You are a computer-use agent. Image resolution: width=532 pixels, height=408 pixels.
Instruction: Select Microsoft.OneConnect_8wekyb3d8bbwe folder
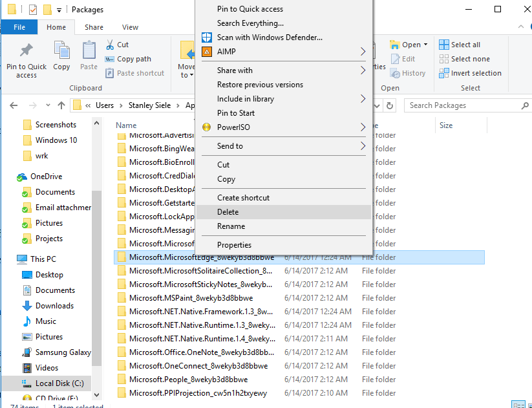coord(299,366)
